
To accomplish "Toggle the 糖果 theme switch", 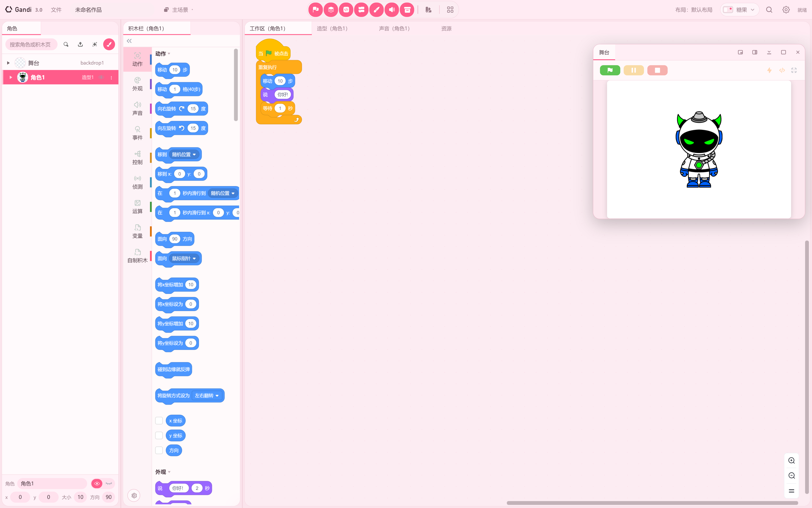I will pyautogui.click(x=728, y=10).
